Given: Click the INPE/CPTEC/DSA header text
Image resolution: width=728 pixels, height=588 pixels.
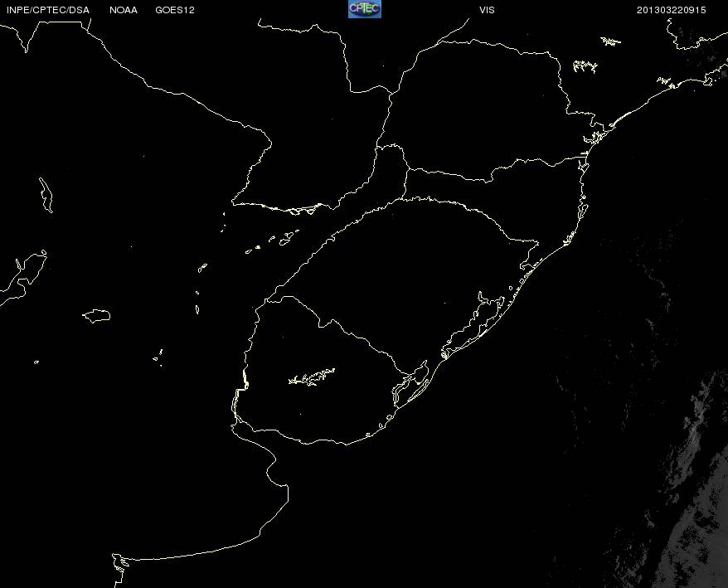Looking at the screenshot, I should tap(48, 10).
